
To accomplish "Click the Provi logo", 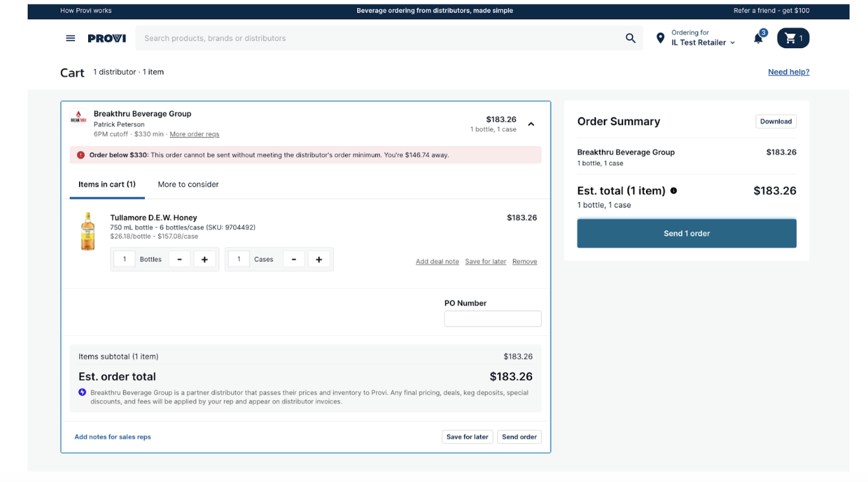I will click(105, 38).
